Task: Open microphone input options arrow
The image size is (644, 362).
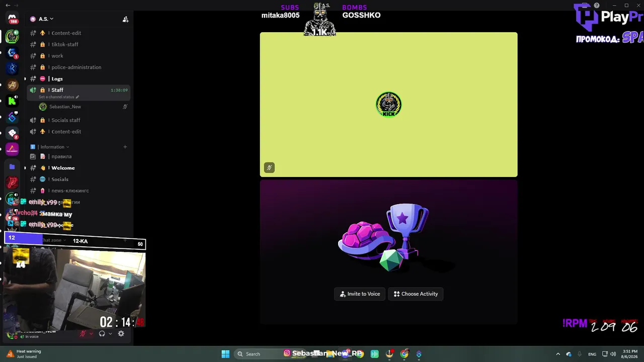Action: pyautogui.click(x=91, y=333)
